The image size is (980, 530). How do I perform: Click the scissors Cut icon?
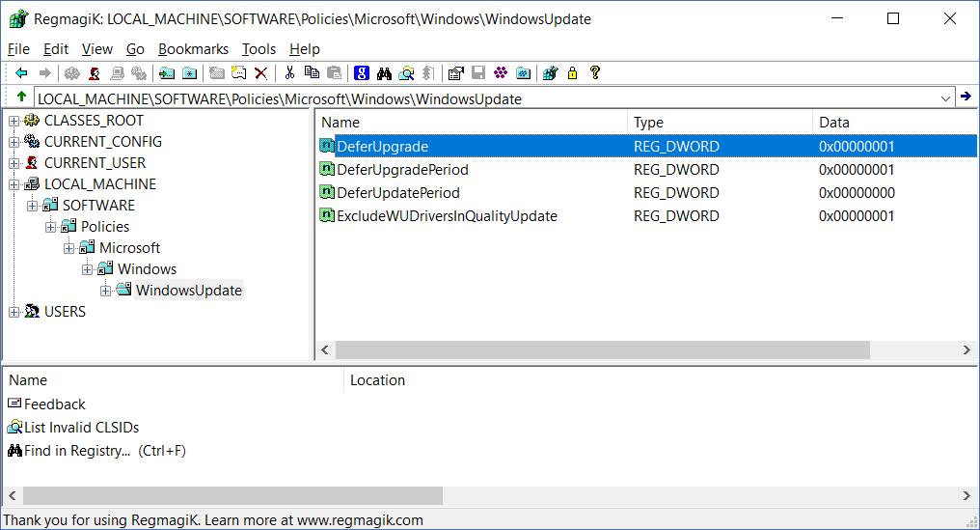point(288,73)
